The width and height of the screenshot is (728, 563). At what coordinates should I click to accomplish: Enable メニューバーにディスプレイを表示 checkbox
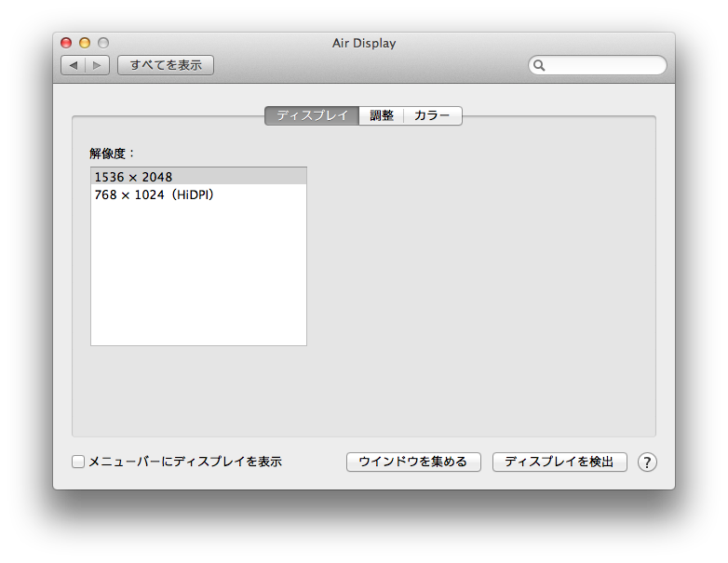click(78, 462)
